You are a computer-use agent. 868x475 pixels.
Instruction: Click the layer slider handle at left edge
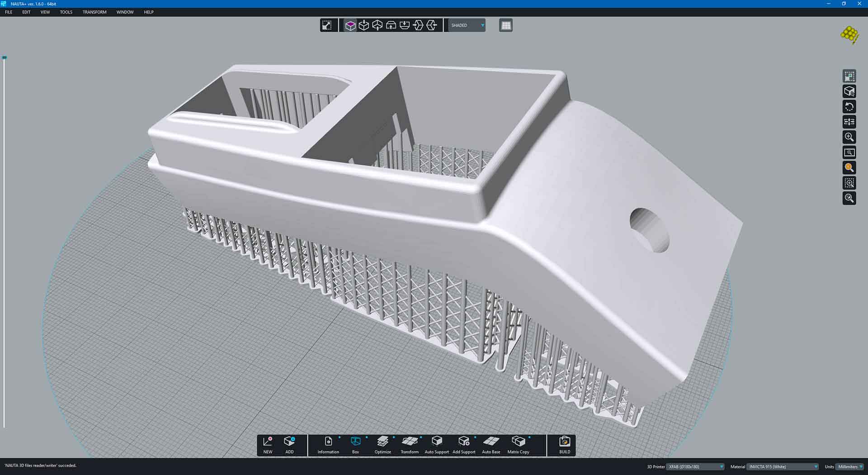click(x=5, y=57)
